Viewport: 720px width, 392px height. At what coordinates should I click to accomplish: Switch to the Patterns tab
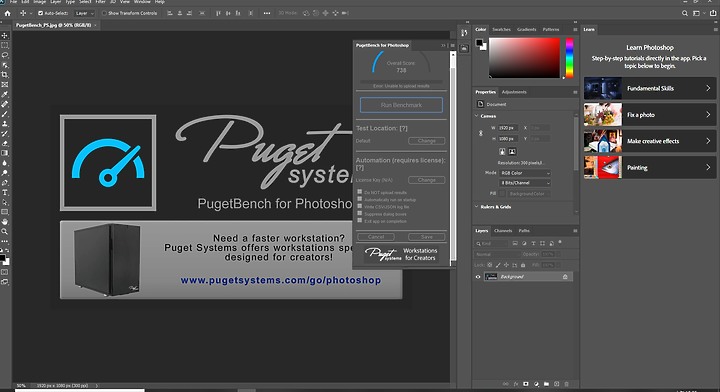[551, 29]
